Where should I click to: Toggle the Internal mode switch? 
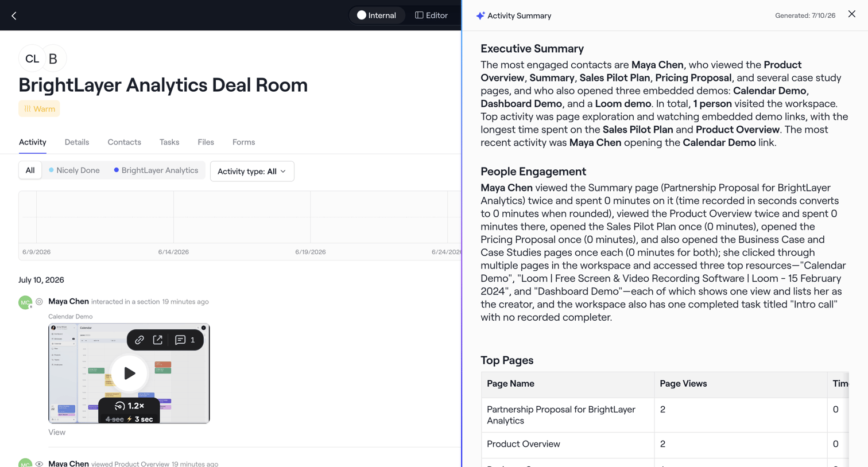coord(377,15)
